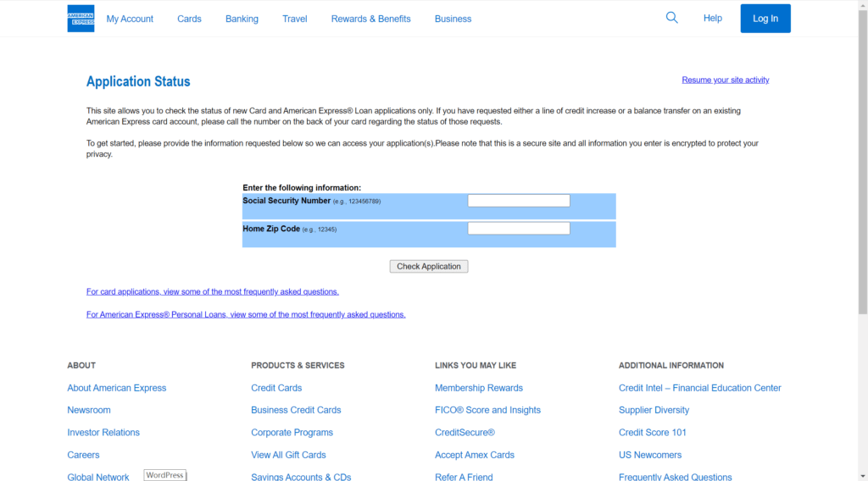This screenshot has width=868, height=481.
Task: Click the ADDITIONAL INFORMATION heading
Action: click(671, 366)
